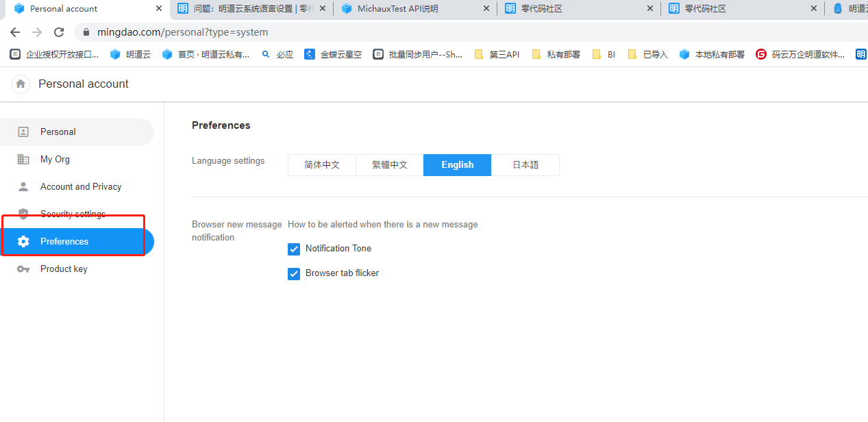The image size is (868, 422).
Task: Choose 日本語 language option
Action: click(525, 165)
